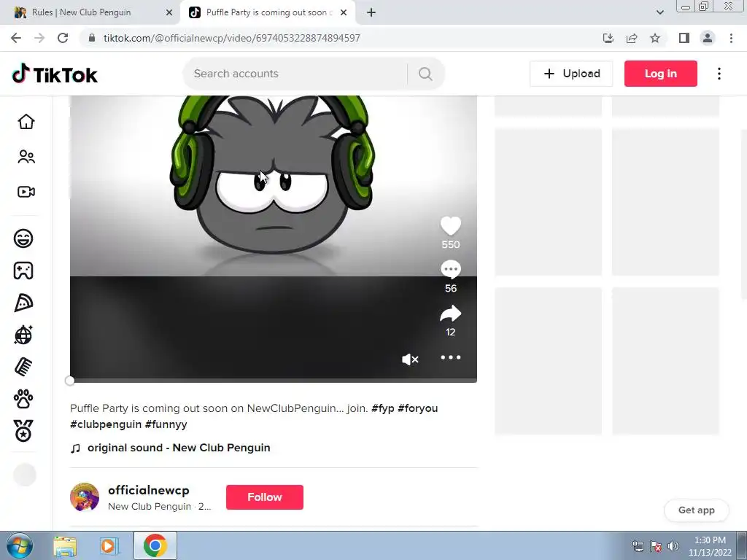Open original sound - New Club Penguin link
This screenshot has height=560, width=747.
pyautogui.click(x=179, y=448)
